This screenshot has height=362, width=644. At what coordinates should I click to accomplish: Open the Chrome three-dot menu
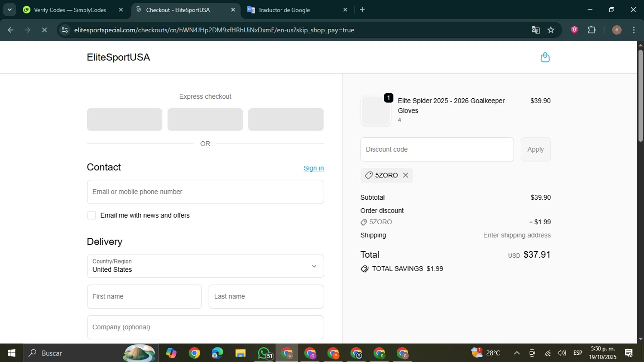click(x=634, y=30)
